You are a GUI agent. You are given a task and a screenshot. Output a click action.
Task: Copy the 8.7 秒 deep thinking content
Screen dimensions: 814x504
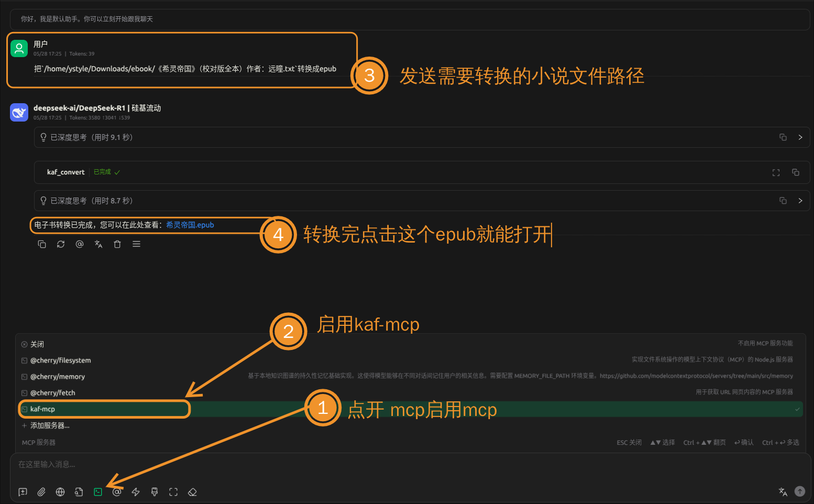783,201
